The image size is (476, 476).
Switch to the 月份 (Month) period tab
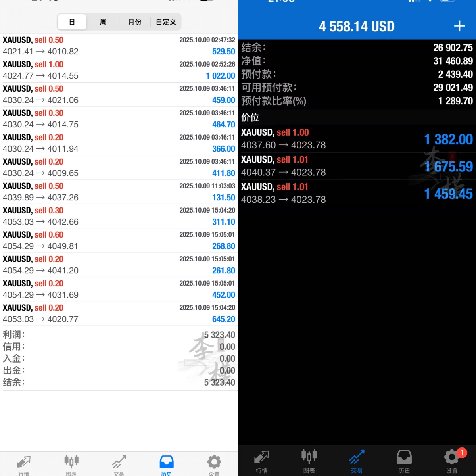[135, 22]
